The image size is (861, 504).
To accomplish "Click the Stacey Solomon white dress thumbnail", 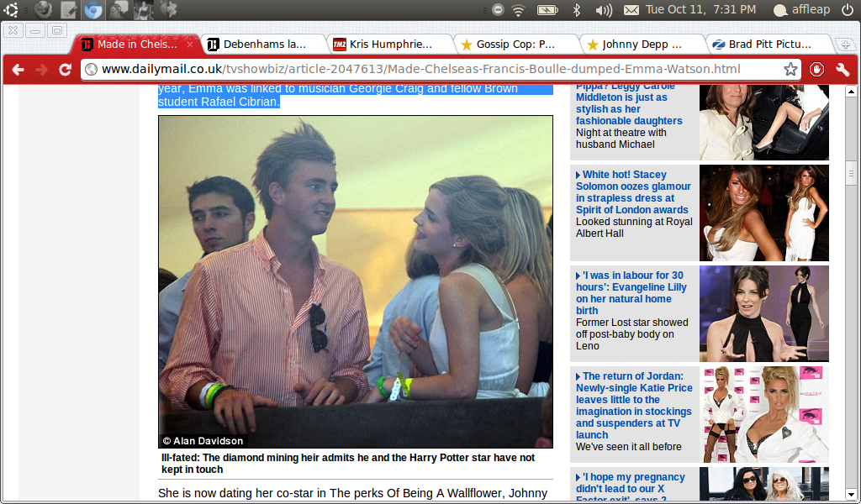I will click(763, 213).
